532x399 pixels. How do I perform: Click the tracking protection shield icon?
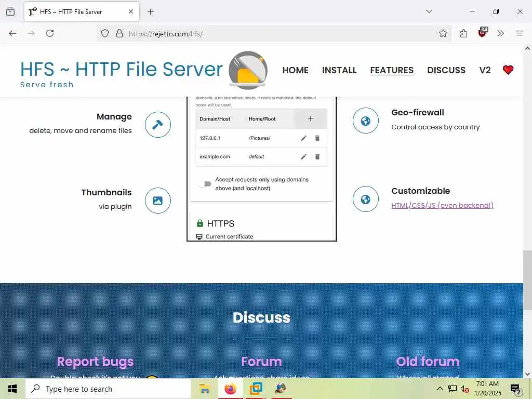point(105,33)
